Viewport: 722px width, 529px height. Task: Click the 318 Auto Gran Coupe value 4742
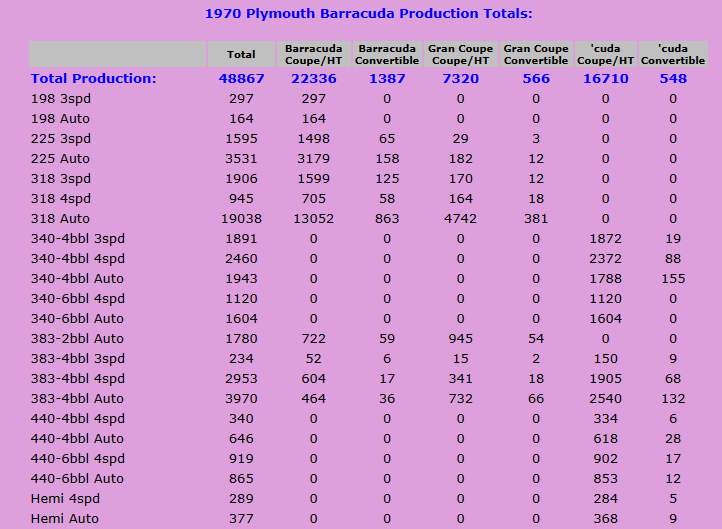[460, 219]
